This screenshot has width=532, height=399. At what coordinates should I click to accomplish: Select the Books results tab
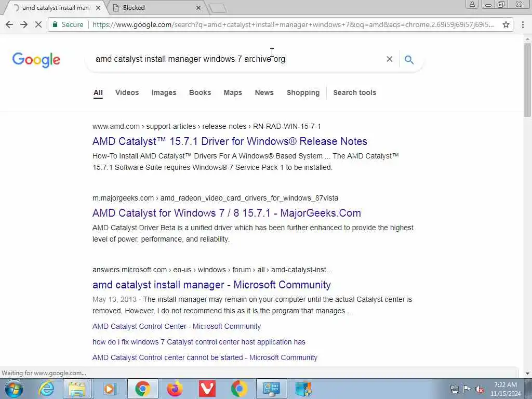[200, 92]
